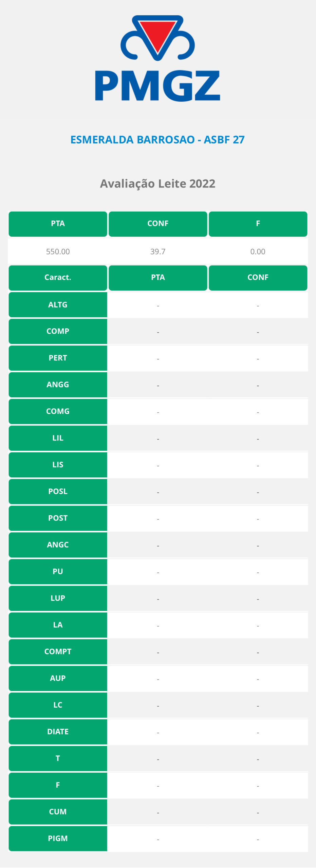The height and width of the screenshot is (868, 316).
Task: Click the DIATE trait label
Action: click(58, 732)
